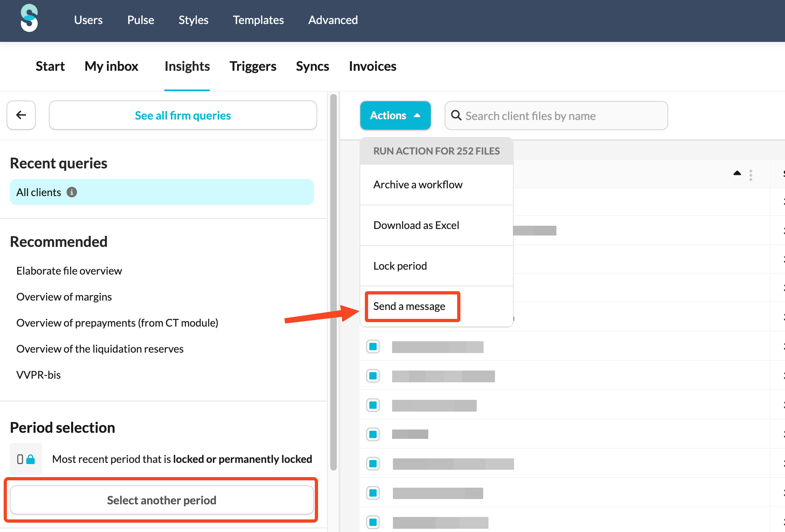785x532 pixels.
Task: Switch to the Triggers tab
Action: 253,66
